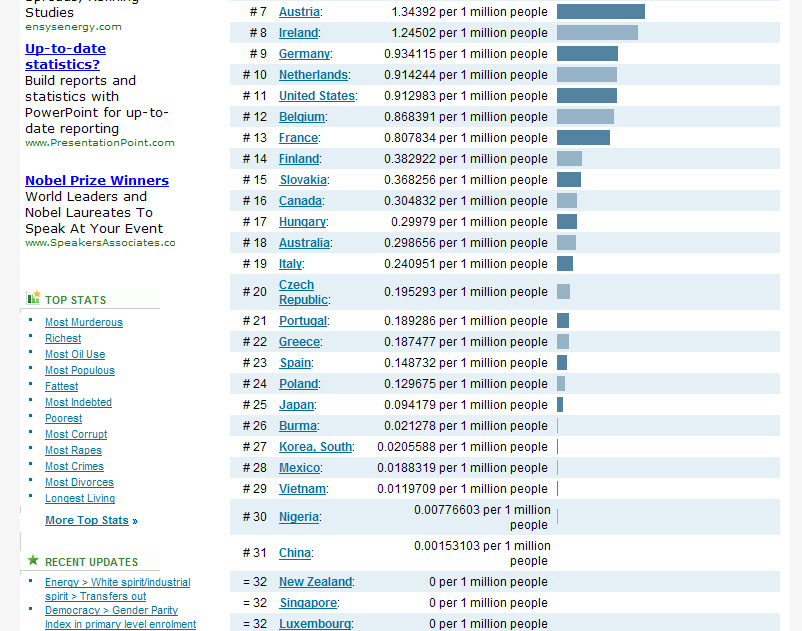Open the Italy country link
The image size is (802, 631).
pos(290,263)
